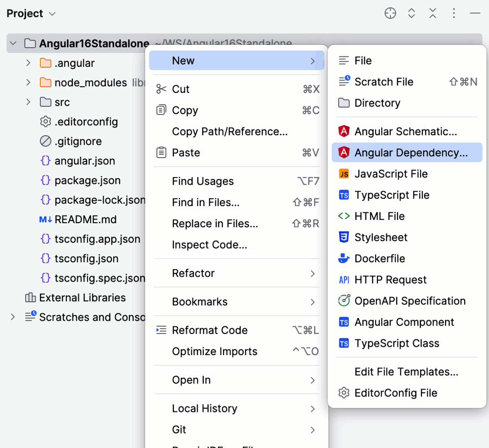The height and width of the screenshot is (448, 489).
Task: Open Edit File Templates dialog
Action: 406,372
